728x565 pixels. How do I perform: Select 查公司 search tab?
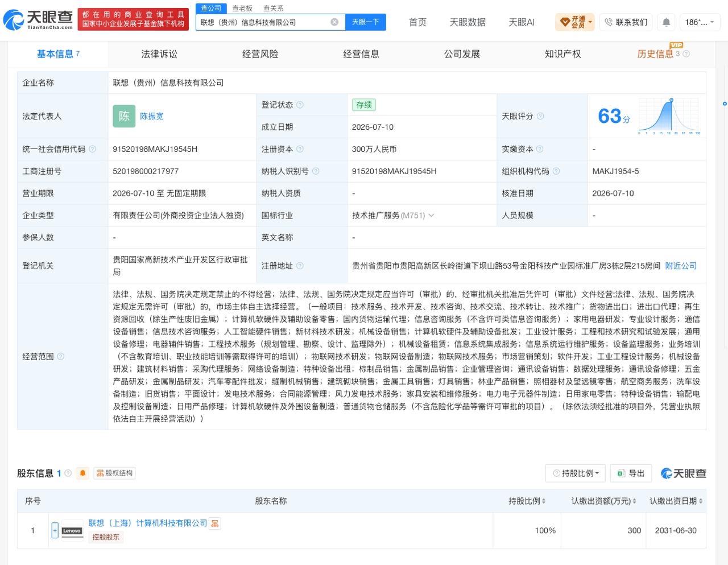point(211,9)
